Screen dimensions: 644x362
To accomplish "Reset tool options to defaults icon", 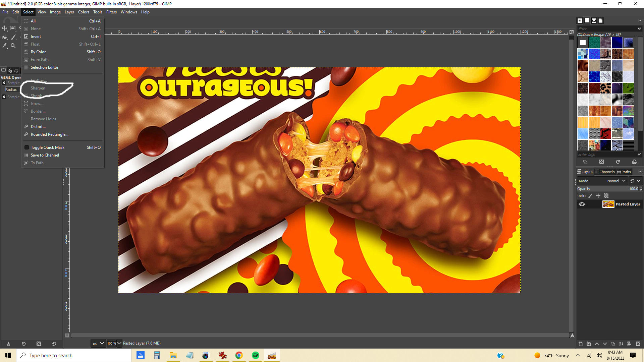I will 54,344.
